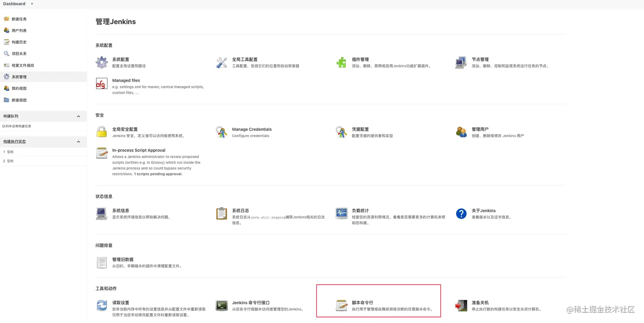Open the 全局工具配置 link
The width and height of the screenshot is (644, 323).
pos(244,60)
